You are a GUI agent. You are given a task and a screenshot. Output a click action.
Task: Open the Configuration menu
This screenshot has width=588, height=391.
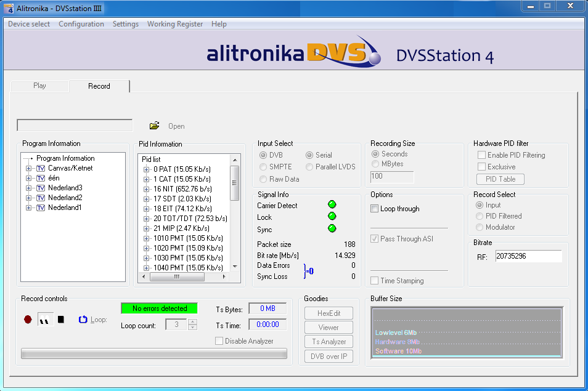[x=81, y=24]
